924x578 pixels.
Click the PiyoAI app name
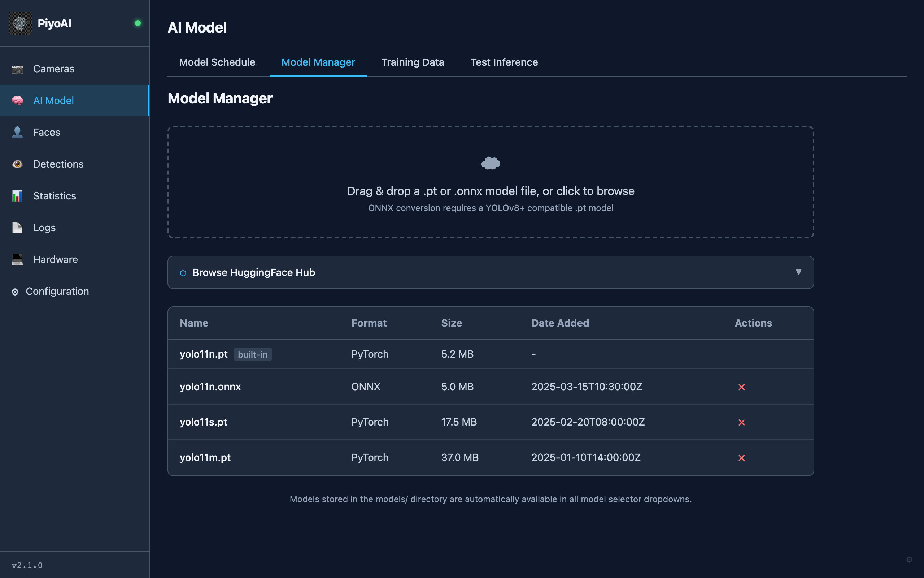pos(54,23)
